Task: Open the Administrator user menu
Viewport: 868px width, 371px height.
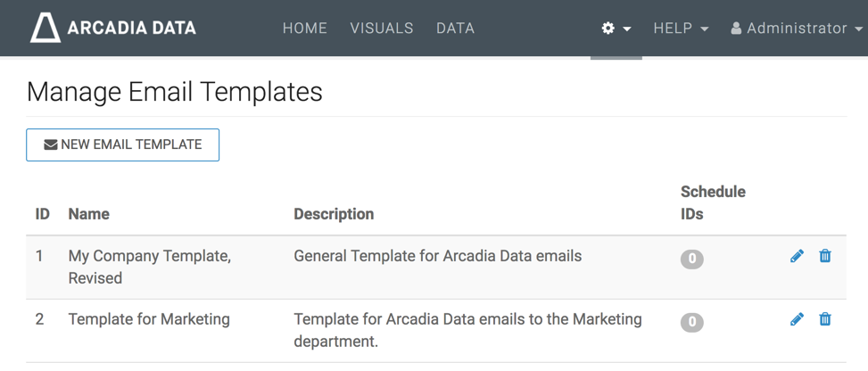Action: tap(797, 29)
